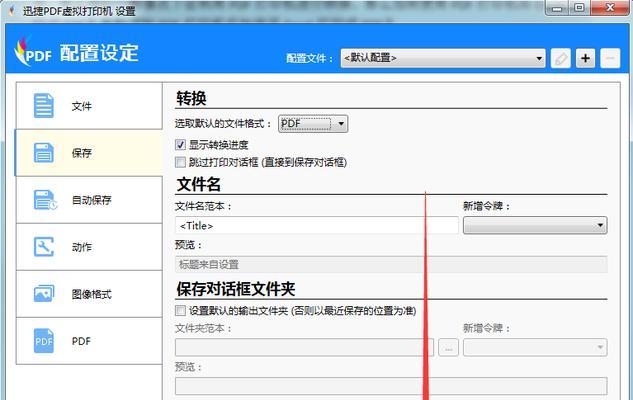Close the settings window
Screen dimensions: 633x400
coord(610,8)
